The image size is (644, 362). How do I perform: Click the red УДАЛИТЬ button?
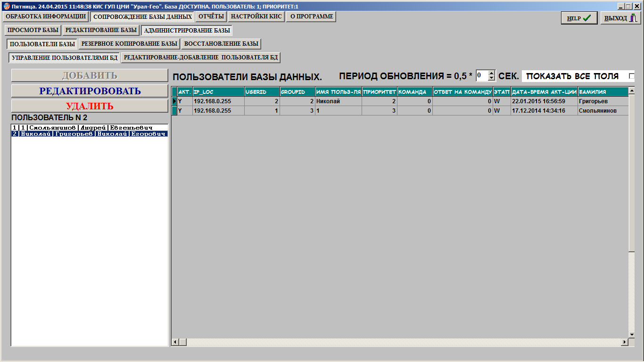(x=90, y=106)
